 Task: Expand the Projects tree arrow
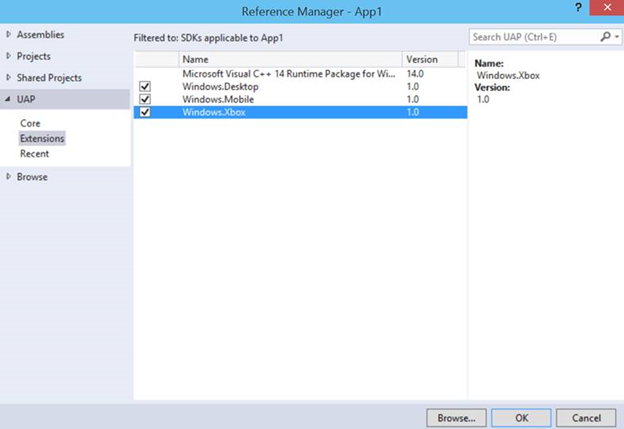[x=8, y=56]
